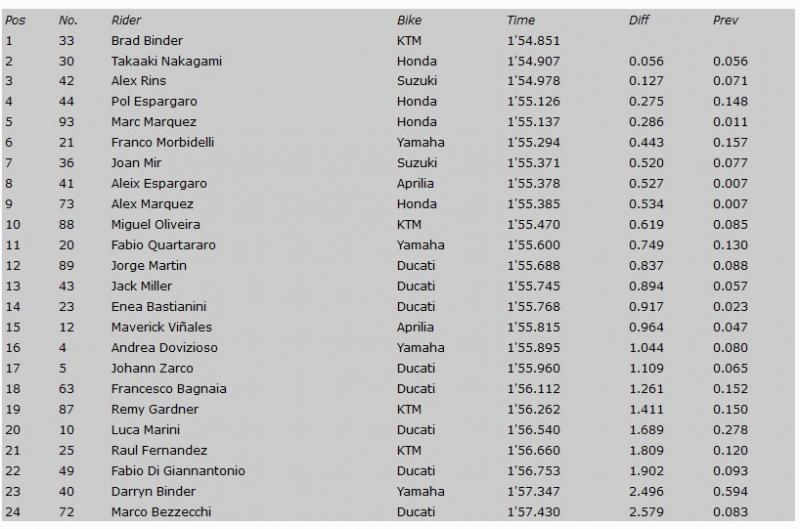
Task: Select rider name Brad Binder
Action: [x=147, y=40]
